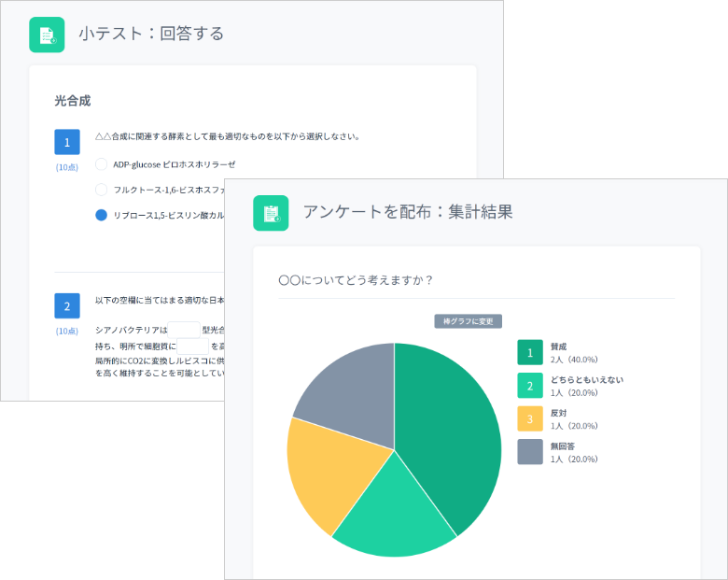Click the 棒グラフに変更 button
This screenshot has width=728, height=580.
(x=468, y=321)
